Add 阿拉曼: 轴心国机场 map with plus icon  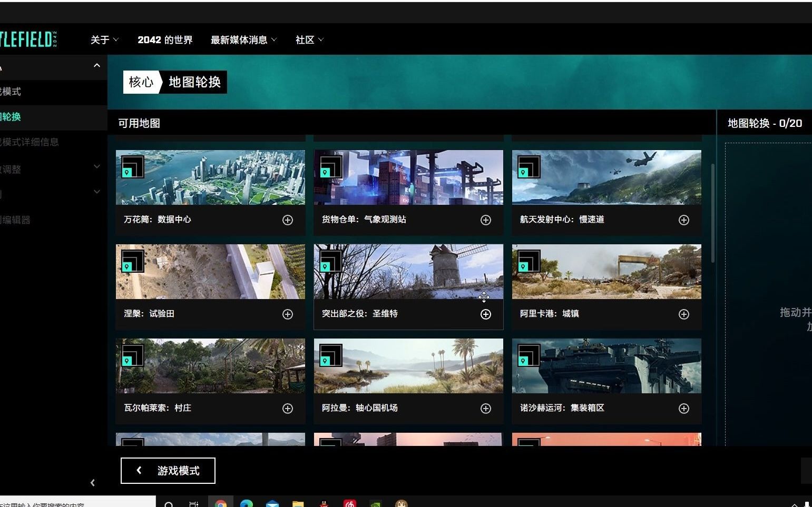(x=486, y=409)
